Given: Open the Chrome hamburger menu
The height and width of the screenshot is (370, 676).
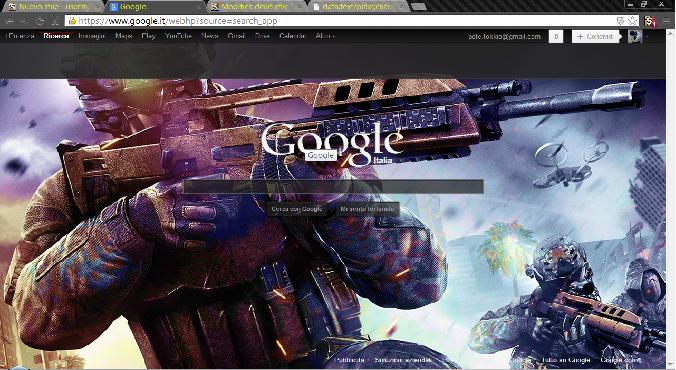Looking at the screenshot, I should [x=667, y=21].
